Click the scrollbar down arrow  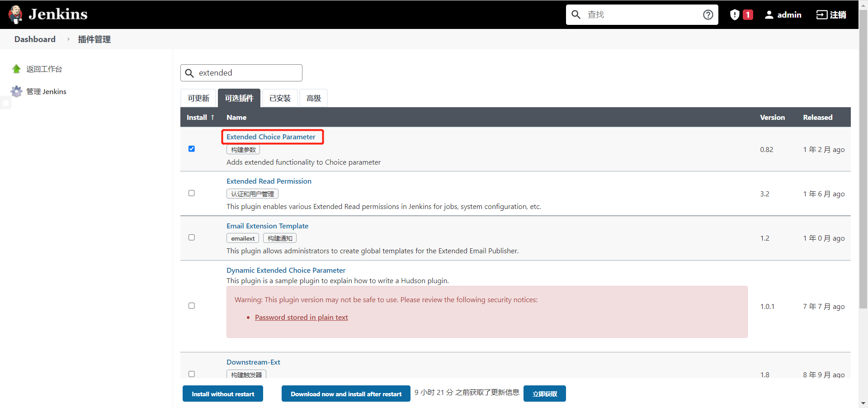(863, 403)
